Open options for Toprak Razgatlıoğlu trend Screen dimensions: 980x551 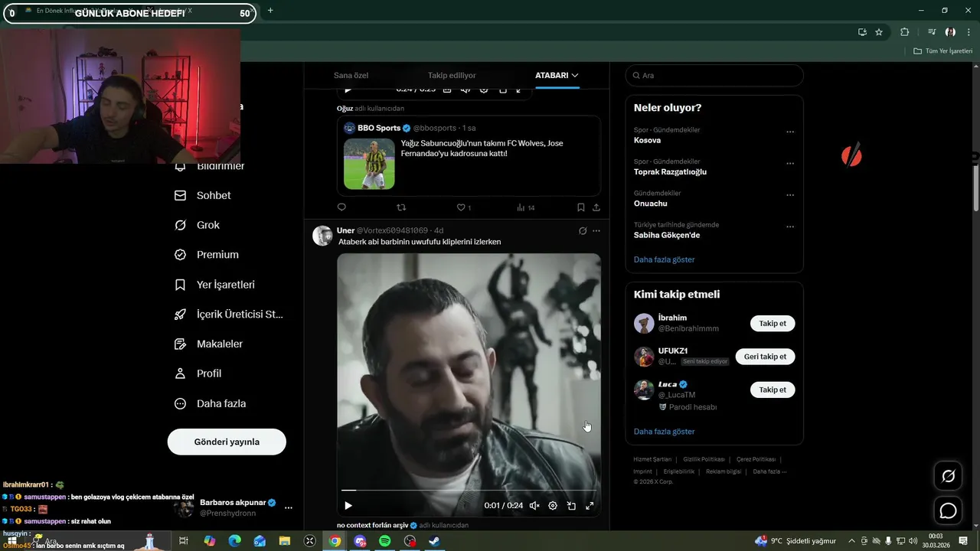click(x=790, y=164)
